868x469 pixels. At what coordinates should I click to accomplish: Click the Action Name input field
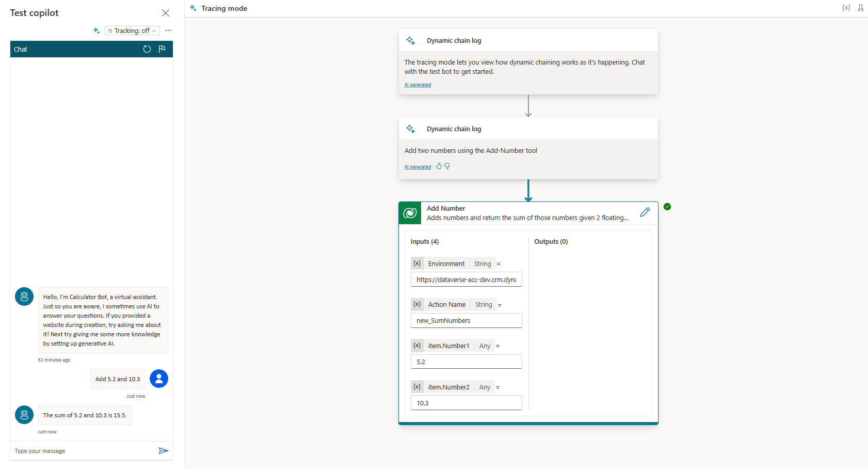click(466, 321)
